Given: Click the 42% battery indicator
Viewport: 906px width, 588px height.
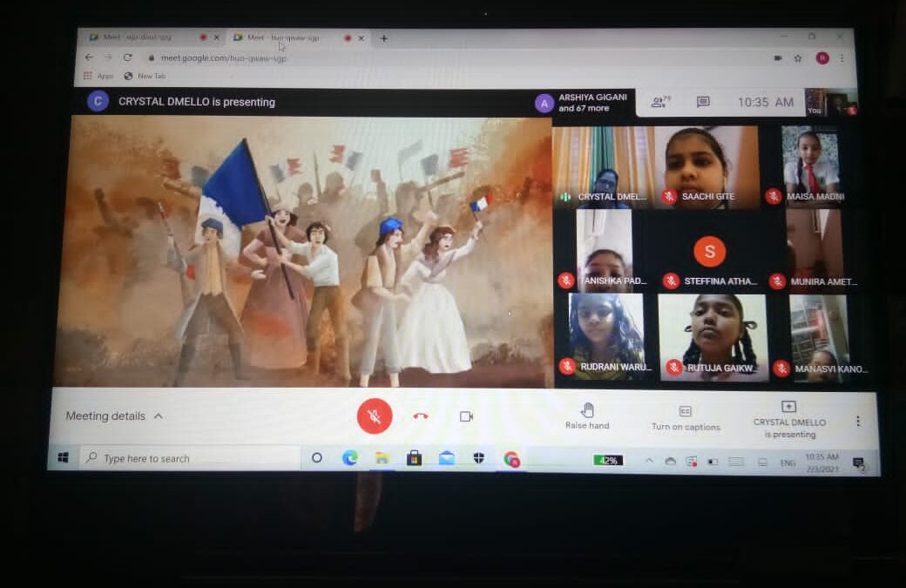Looking at the screenshot, I should (608, 460).
